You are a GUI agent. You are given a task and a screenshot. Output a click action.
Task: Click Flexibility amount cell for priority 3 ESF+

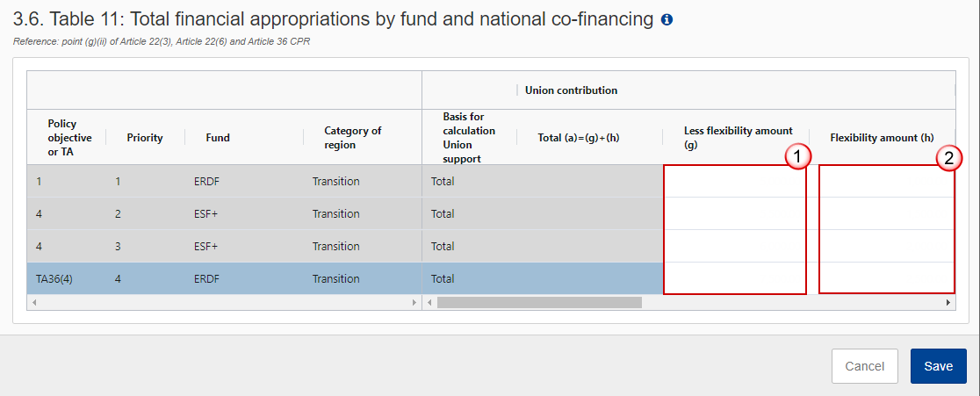(886, 246)
